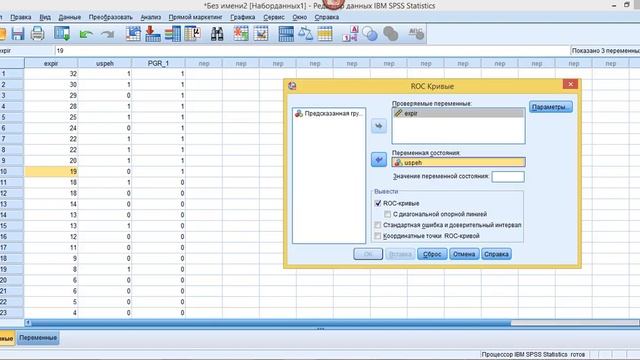This screenshot has width=640, height=360.
Task: Open the Данные menu
Action: pos(70,17)
